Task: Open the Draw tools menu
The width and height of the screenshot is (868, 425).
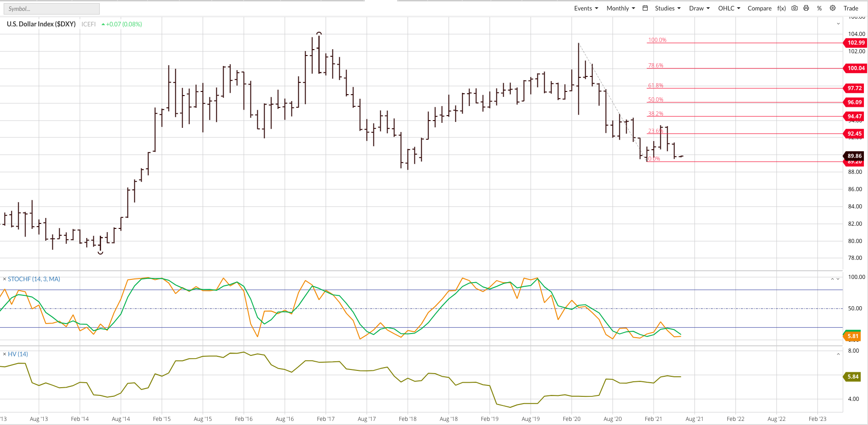Action: pyautogui.click(x=700, y=8)
